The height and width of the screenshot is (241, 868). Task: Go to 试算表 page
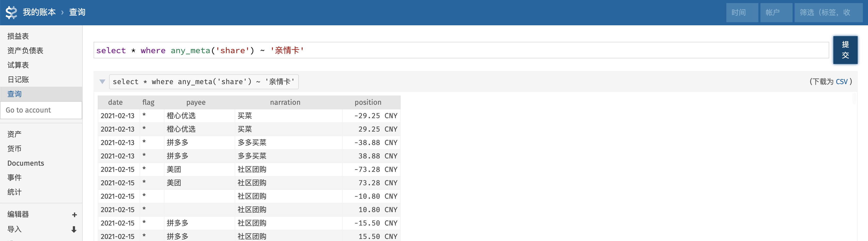(18, 65)
